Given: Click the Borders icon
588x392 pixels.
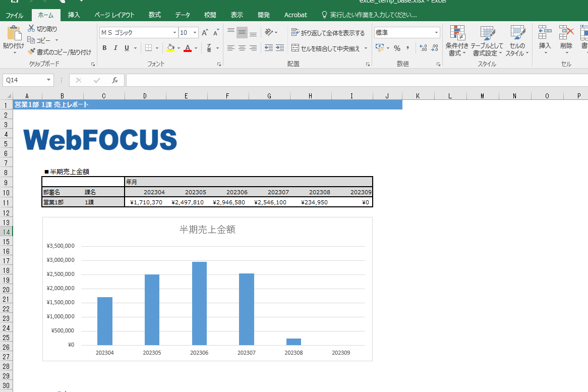Looking at the screenshot, I should tap(148, 48).
